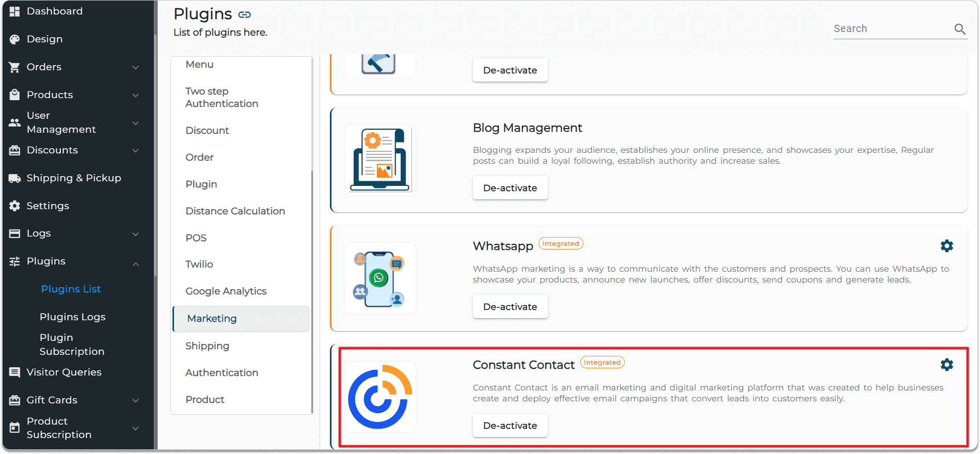Click the Shipping & Pickup truck icon
Screen dimensions: 980x454
14,178
